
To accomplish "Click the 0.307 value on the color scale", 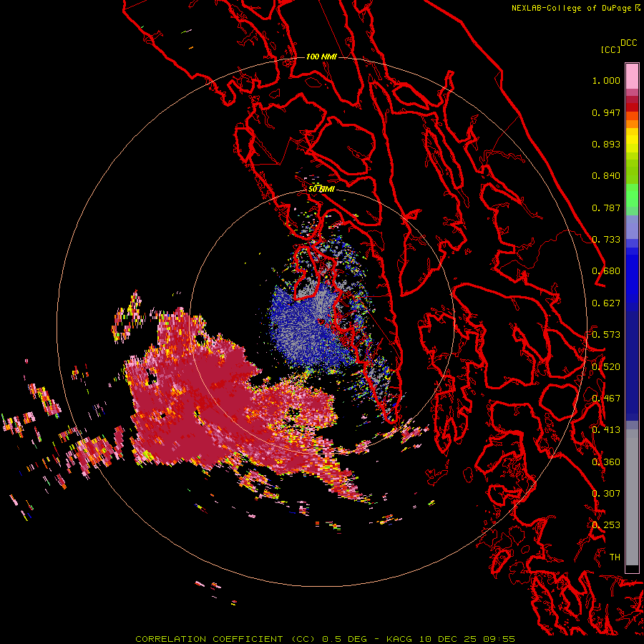I will point(606,494).
